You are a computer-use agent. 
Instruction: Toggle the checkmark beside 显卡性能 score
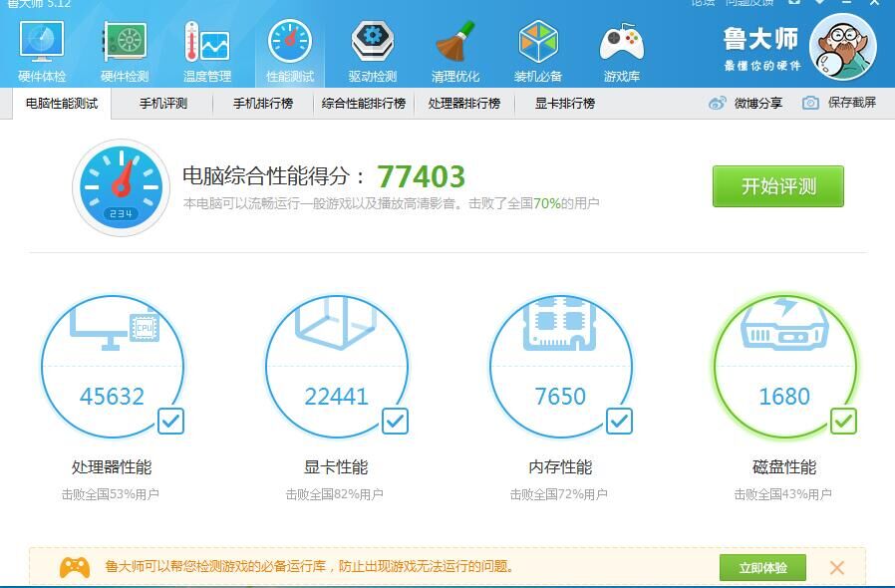click(x=394, y=422)
